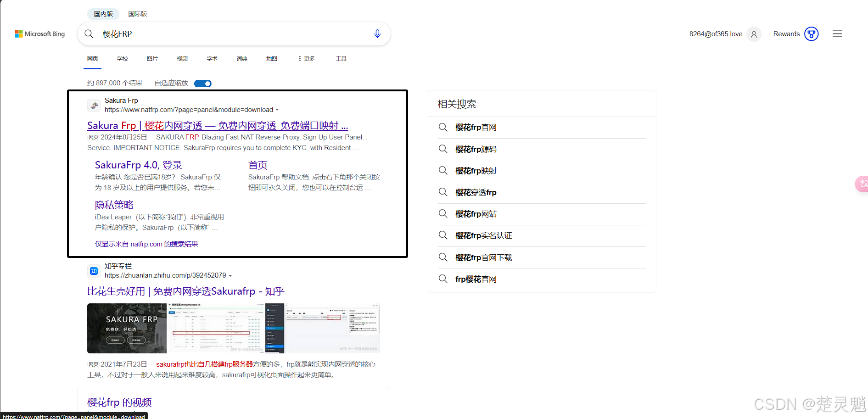Open 比花生壳好用 Zhihu result title

click(186, 291)
